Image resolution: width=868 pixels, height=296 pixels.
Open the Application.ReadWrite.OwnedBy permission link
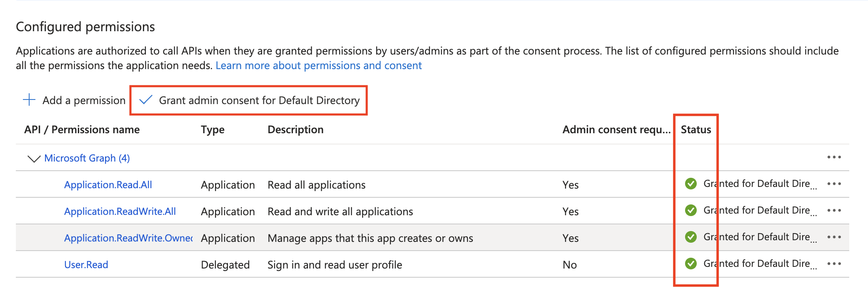pyautogui.click(x=128, y=238)
